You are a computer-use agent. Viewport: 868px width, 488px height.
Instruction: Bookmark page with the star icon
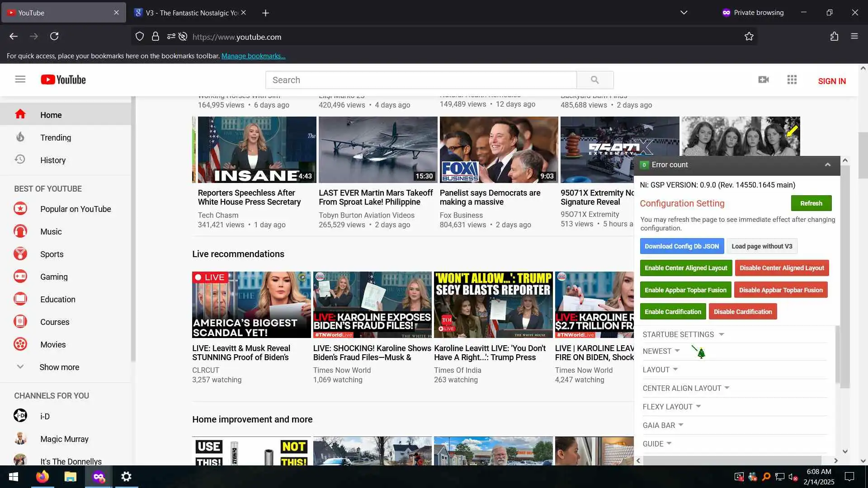(749, 37)
